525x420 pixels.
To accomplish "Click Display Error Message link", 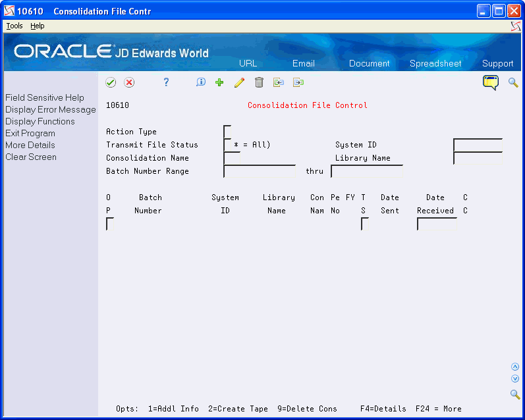I will (51, 109).
